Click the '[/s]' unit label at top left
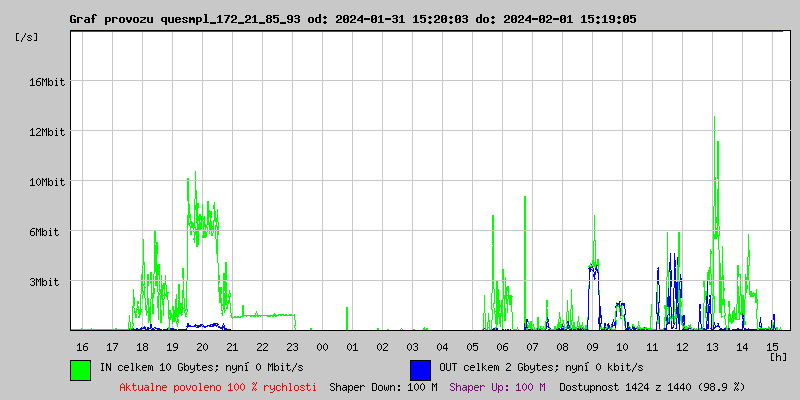800x400 pixels. [x=28, y=37]
